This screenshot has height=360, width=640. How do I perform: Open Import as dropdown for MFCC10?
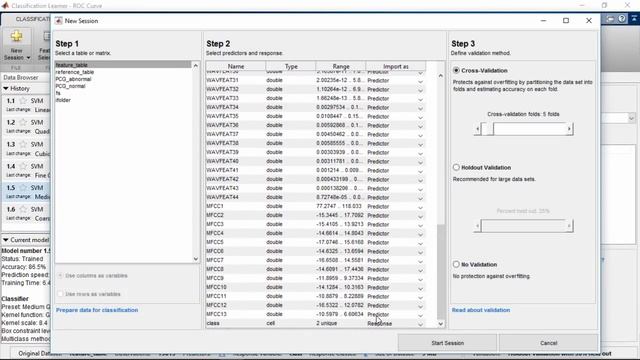pyautogui.click(x=420, y=287)
